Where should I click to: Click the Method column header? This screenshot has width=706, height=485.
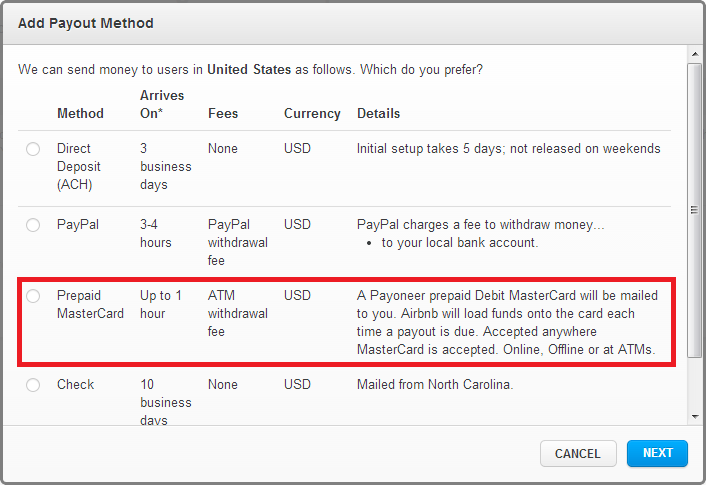[x=80, y=113]
